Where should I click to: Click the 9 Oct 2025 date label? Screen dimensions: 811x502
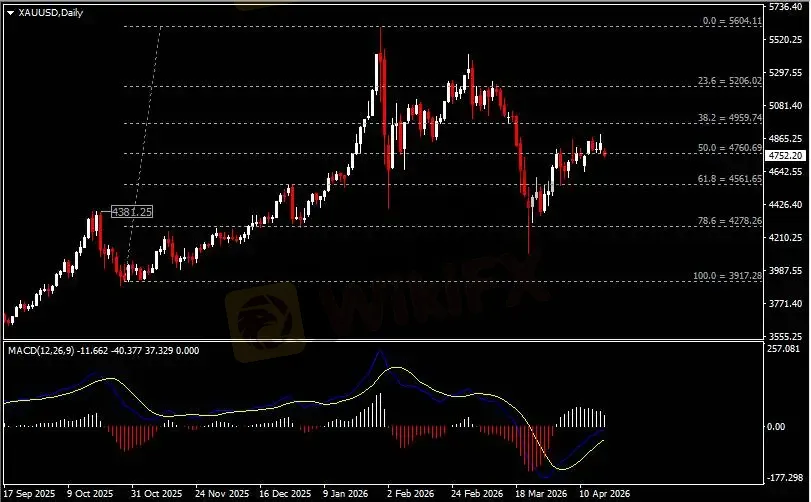pos(90,494)
